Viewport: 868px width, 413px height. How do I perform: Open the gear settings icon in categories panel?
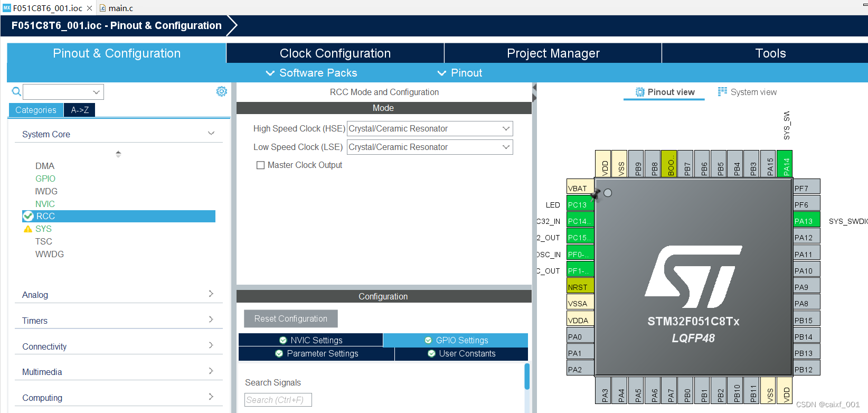tap(222, 91)
